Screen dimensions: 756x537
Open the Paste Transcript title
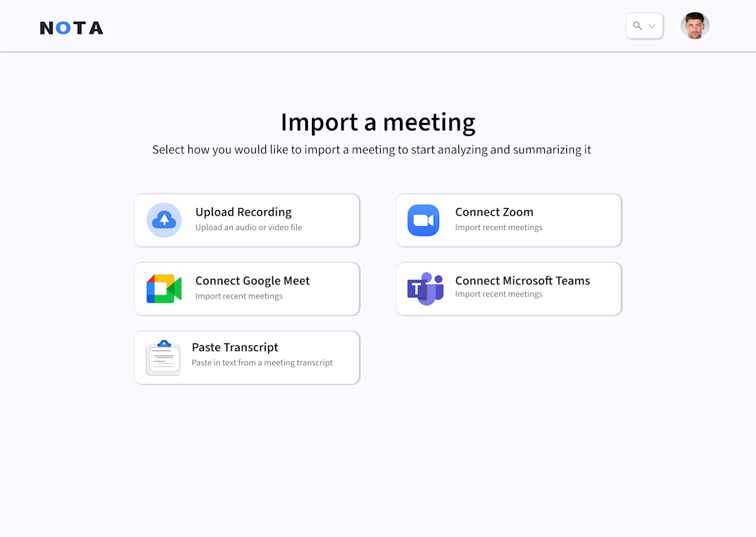(235, 347)
